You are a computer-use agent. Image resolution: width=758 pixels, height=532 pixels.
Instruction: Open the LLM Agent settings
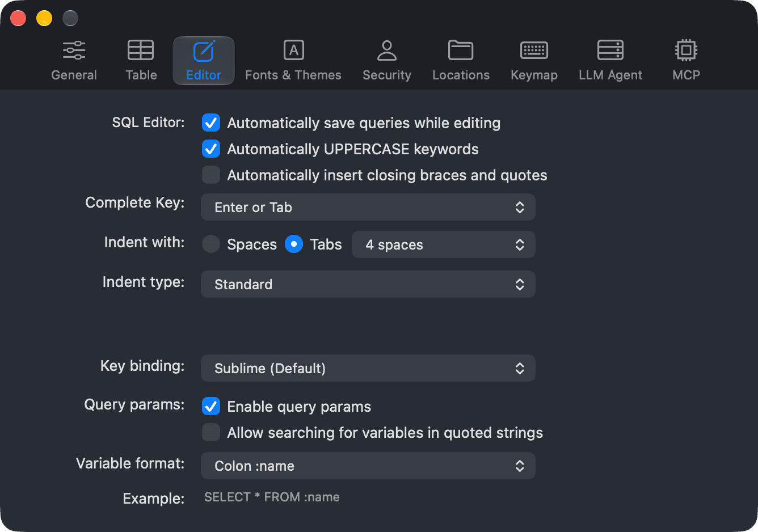click(610, 61)
